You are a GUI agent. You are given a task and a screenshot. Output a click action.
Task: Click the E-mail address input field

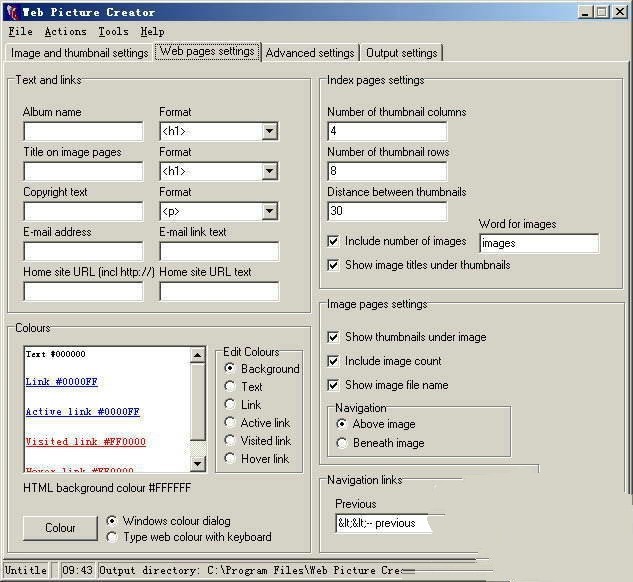coord(83,251)
